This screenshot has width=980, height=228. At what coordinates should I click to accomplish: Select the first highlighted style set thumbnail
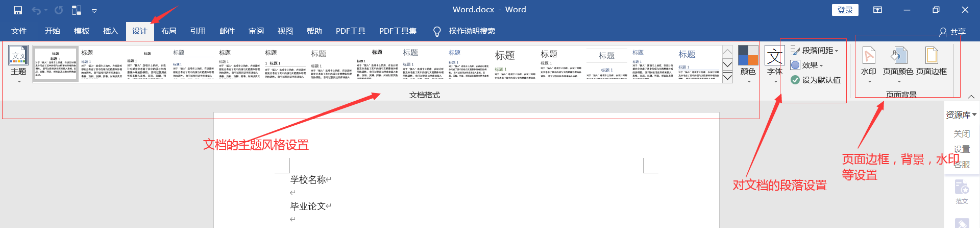tap(55, 64)
